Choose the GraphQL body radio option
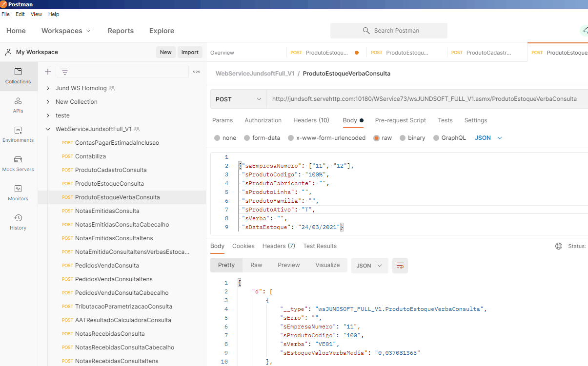 pyautogui.click(x=436, y=138)
